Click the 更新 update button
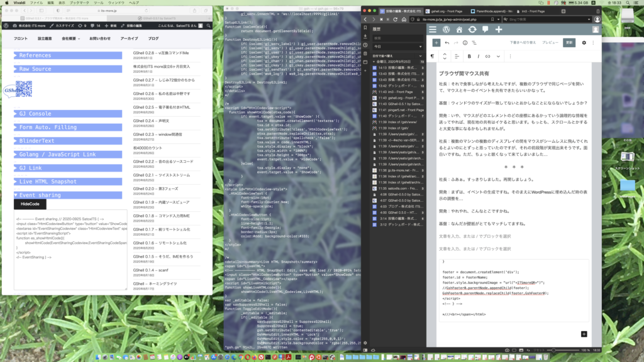 pos(569,43)
